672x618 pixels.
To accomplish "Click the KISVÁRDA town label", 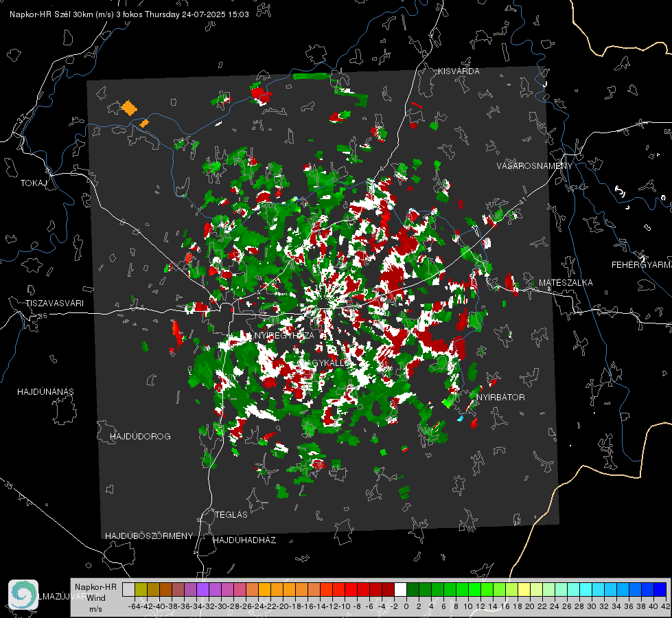I will pos(458,71).
